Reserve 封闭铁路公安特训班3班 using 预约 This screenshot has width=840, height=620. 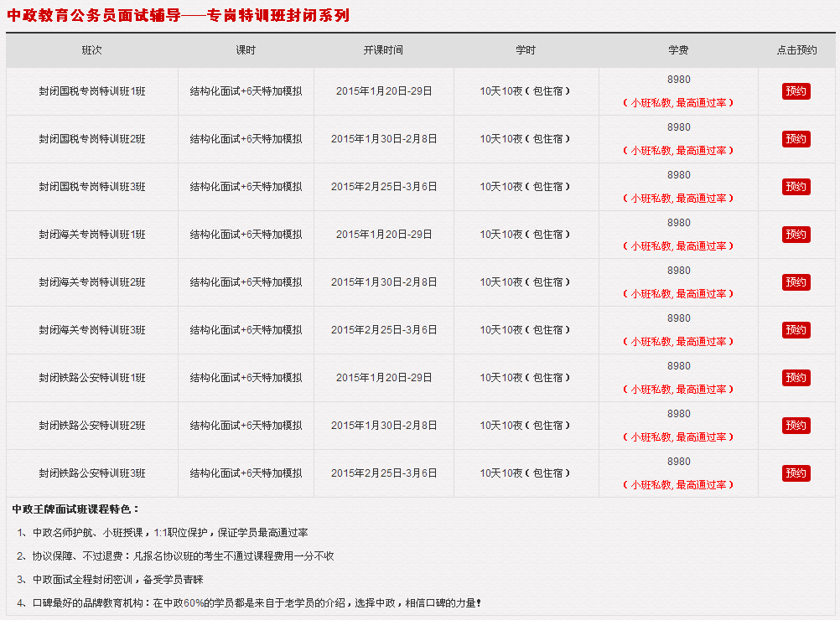(796, 473)
